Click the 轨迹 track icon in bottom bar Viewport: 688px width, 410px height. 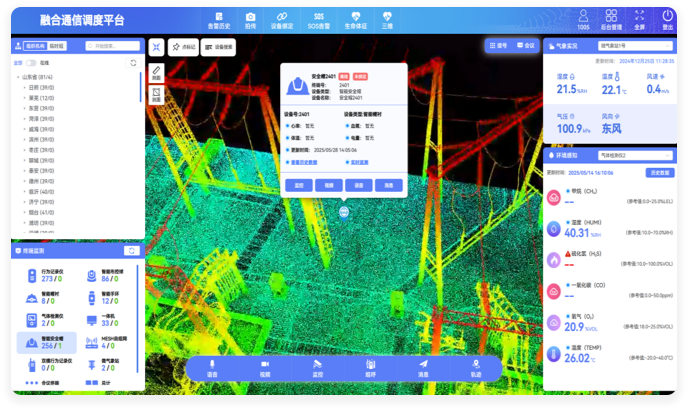click(x=475, y=366)
